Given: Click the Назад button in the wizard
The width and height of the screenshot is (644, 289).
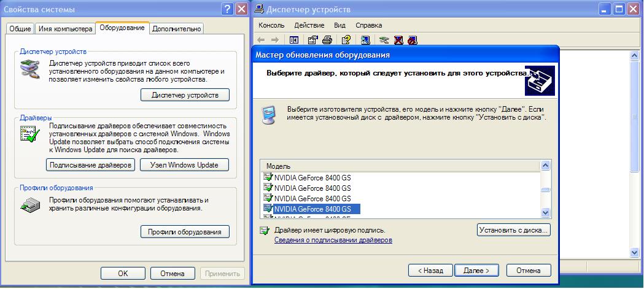Looking at the screenshot, I should click(x=430, y=271).
